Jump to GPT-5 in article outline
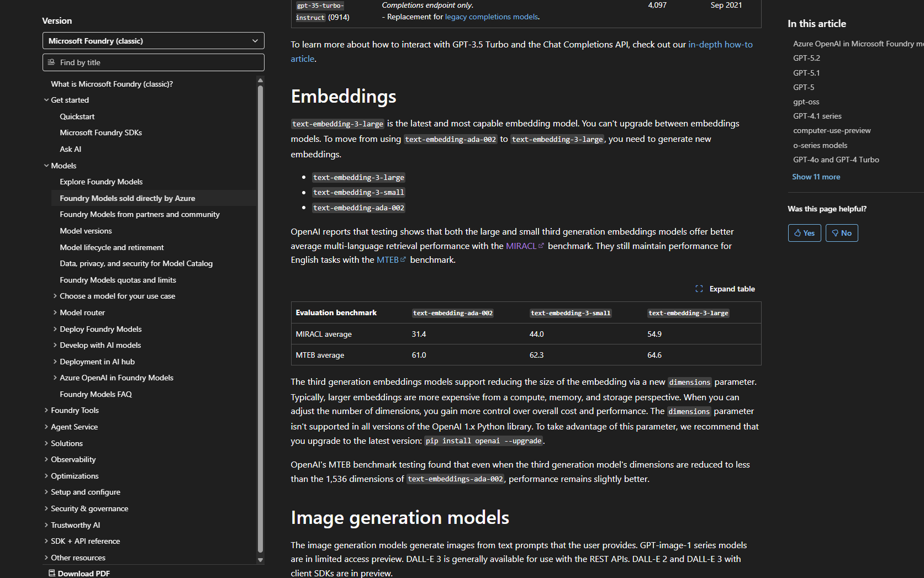The image size is (924, 578). pos(804,87)
